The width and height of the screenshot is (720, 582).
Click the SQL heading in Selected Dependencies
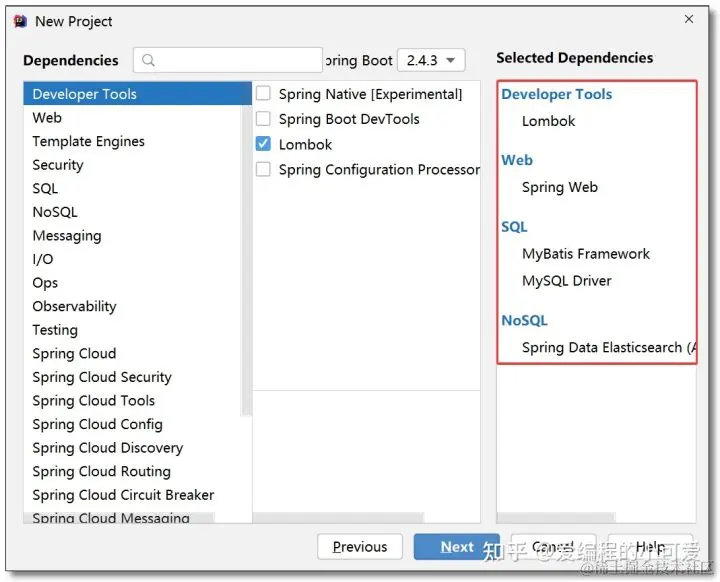coord(514,227)
